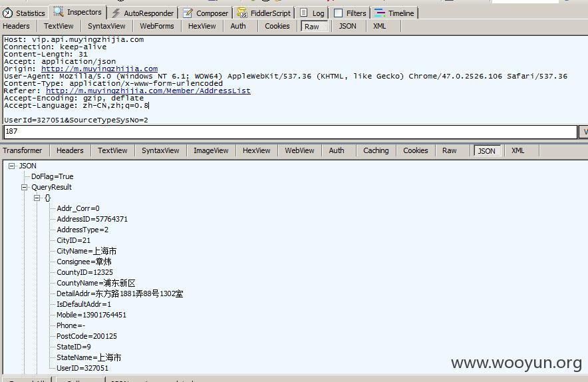Select request SyntaxView inspector tab

click(x=106, y=26)
